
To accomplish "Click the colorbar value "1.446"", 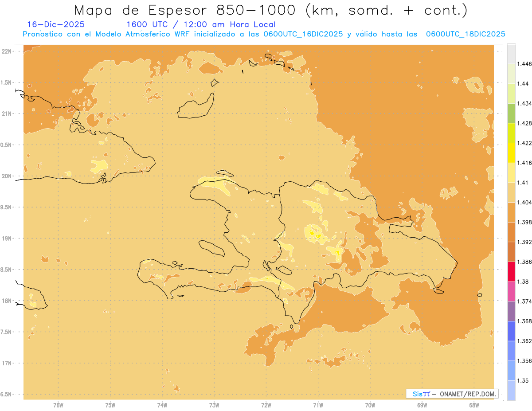I will click(x=524, y=64).
